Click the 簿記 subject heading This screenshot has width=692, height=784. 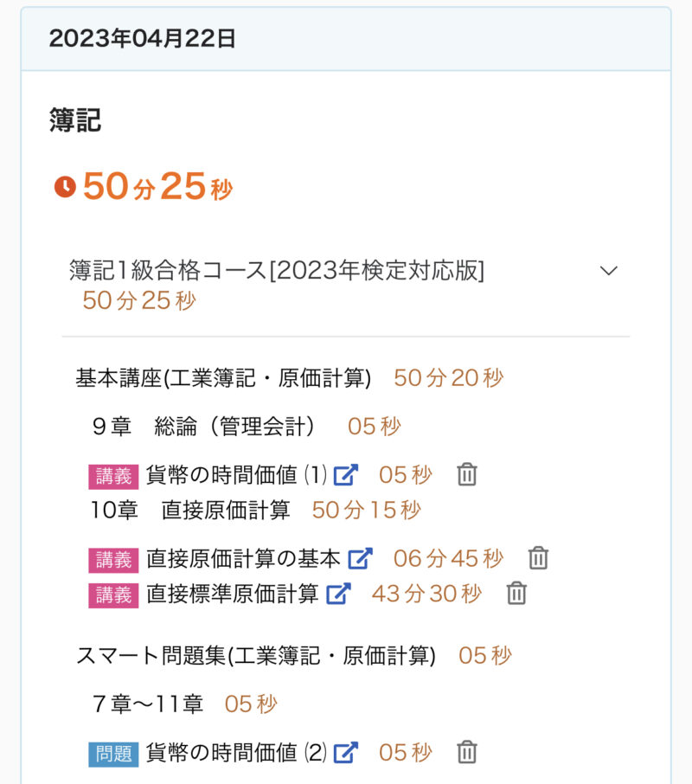pyautogui.click(x=75, y=120)
